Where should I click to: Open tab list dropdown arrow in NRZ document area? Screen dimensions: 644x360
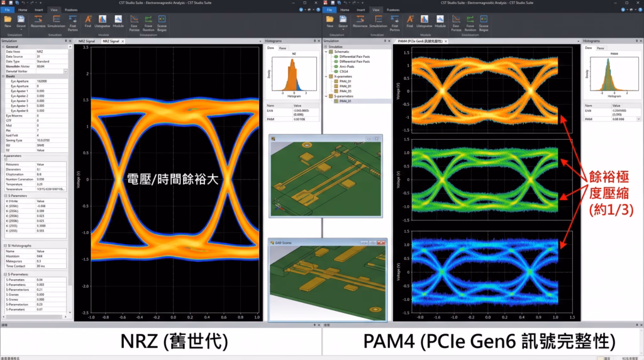[260, 41]
